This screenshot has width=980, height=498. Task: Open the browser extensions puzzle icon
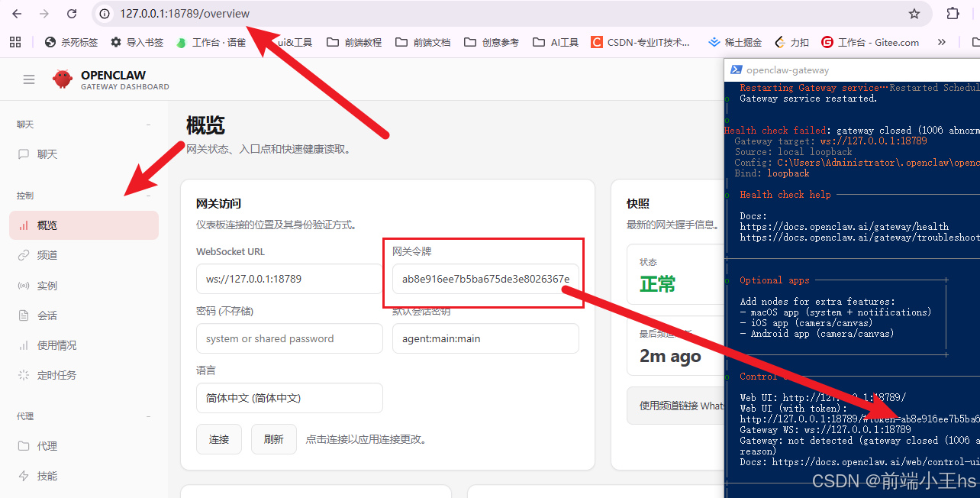click(953, 14)
